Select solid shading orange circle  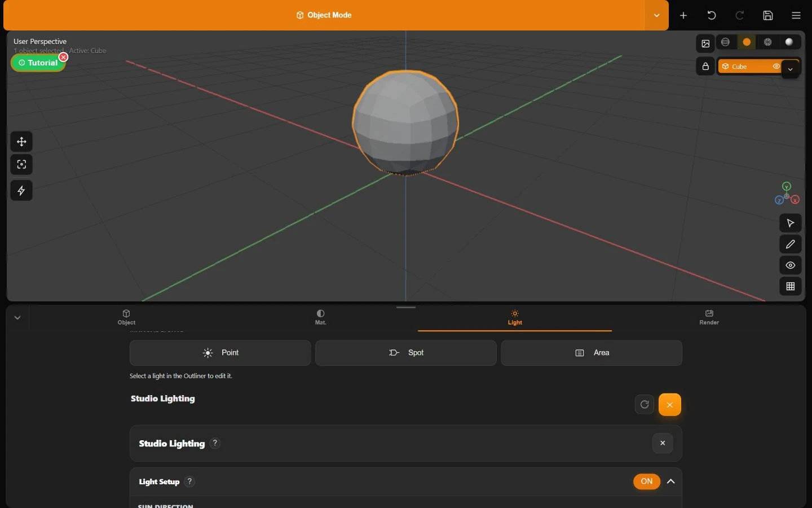click(x=747, y=42)
